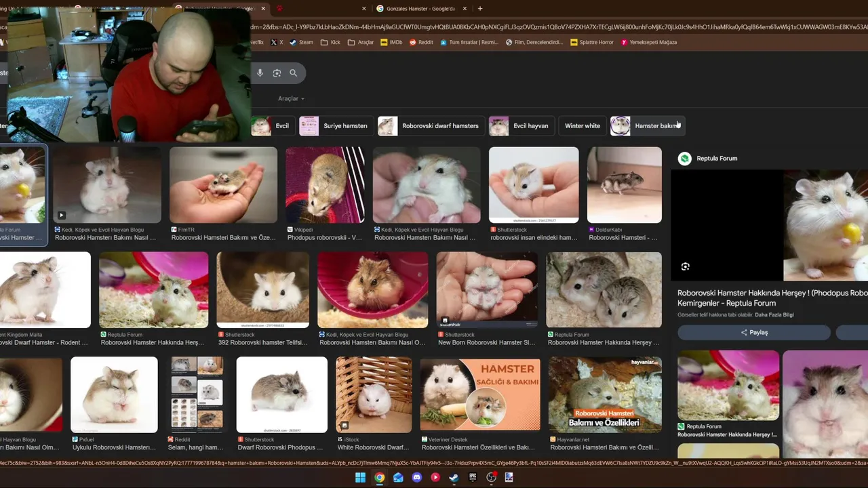Image resolution: width=868 pixels, height=488 pixels.
Task: Open the red play-button music app icon
Action: 435,477
